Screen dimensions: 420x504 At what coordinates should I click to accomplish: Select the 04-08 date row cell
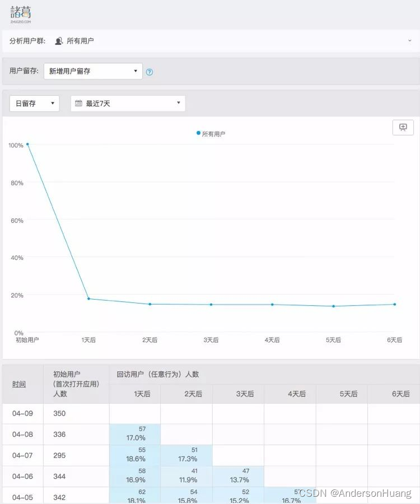pyautogui.click(x=22, y=434)
